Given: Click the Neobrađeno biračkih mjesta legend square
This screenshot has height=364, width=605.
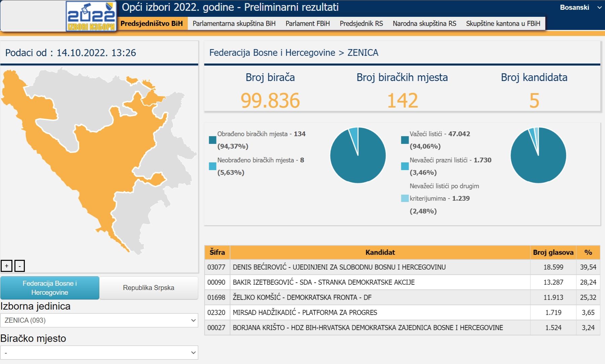Looking at the screenshot, I should [x=212, y=166].
